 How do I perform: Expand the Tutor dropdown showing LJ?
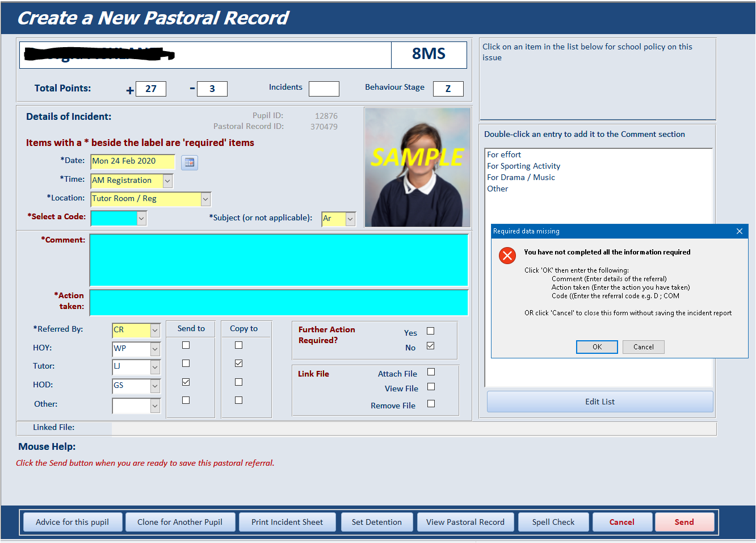coord(155,367)
